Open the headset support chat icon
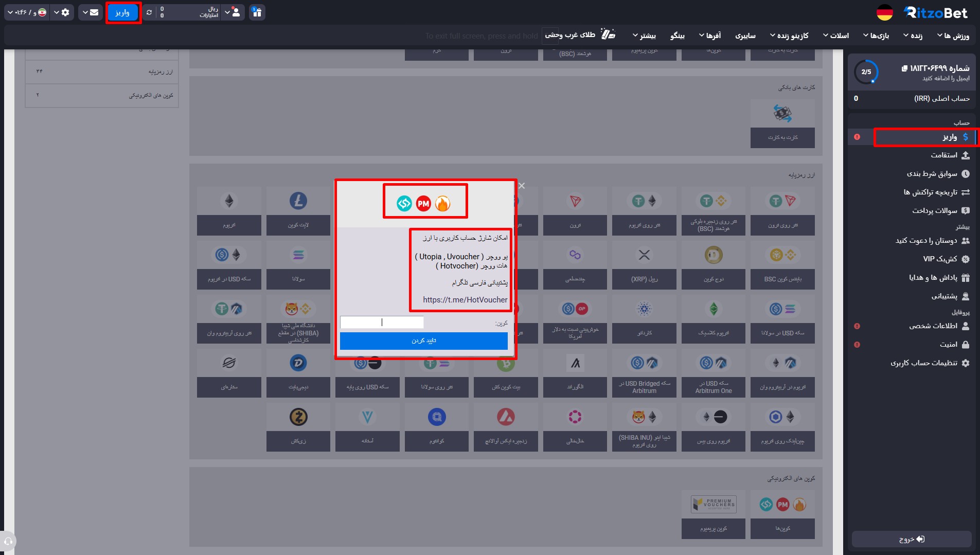Image resolution: width=980 pixels, height=555 pixels. pos(8,541)
